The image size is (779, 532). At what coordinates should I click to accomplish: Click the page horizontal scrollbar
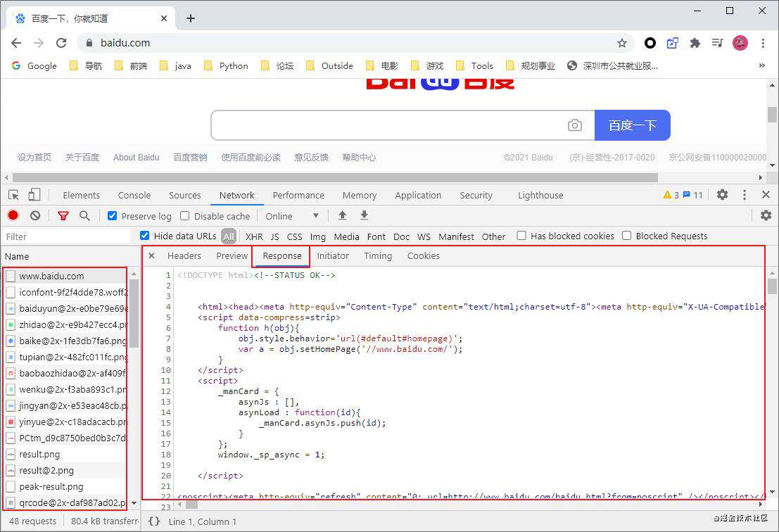(335, 177)
